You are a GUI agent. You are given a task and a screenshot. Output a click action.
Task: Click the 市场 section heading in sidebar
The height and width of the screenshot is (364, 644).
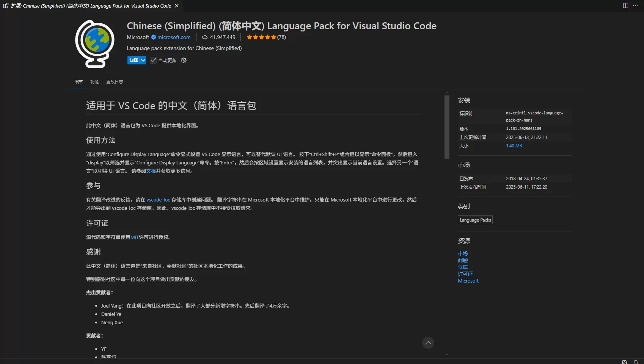click(x=464, y=165)
